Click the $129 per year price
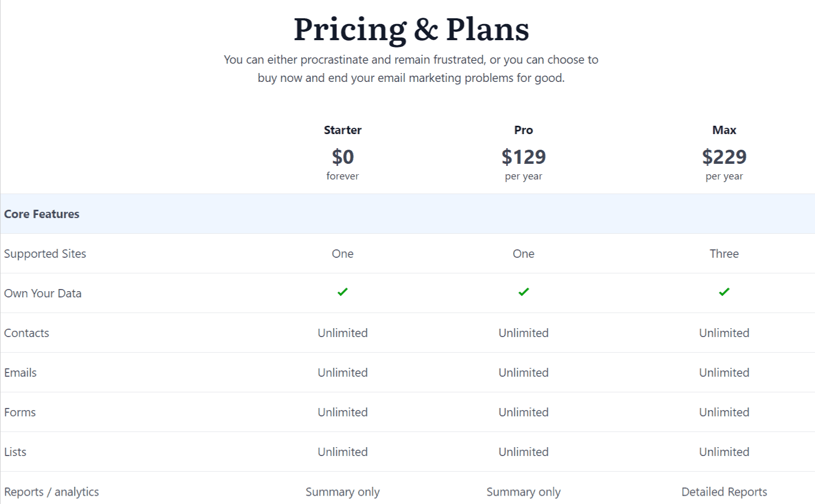 point(524,164)
